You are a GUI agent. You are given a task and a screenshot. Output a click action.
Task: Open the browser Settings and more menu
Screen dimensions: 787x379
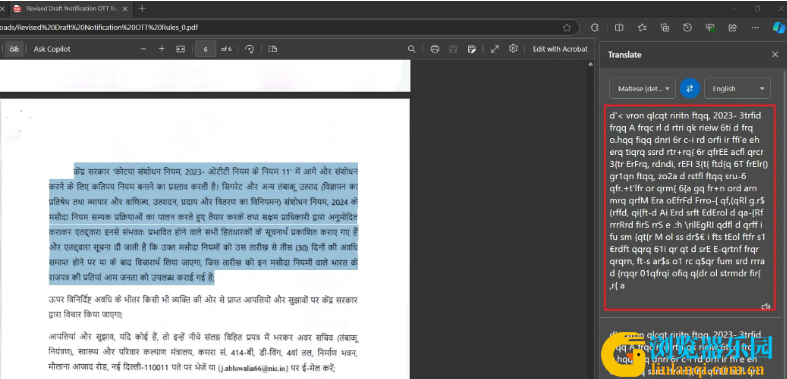pyautogui.click(x=755, y=28)
